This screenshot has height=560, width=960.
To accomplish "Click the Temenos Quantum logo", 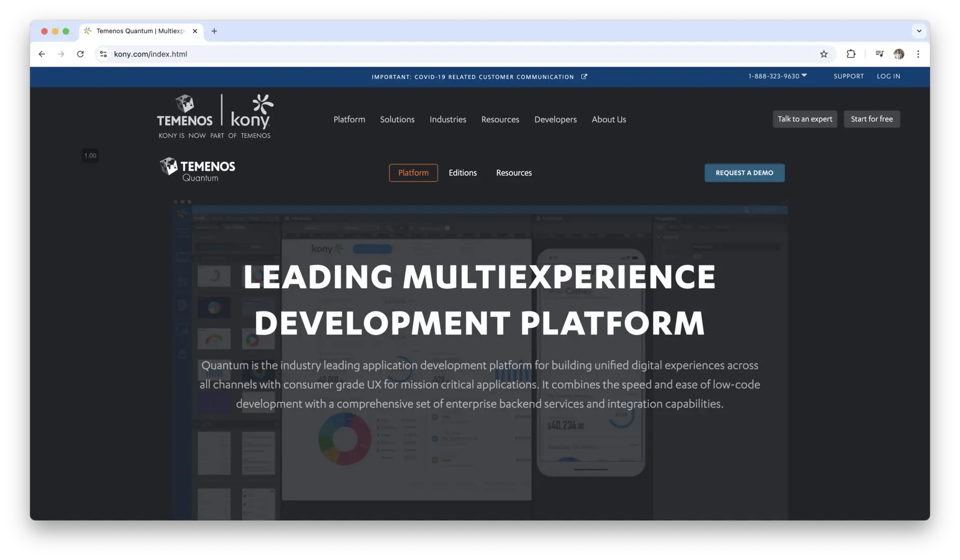I will click(x=197, y=170).
